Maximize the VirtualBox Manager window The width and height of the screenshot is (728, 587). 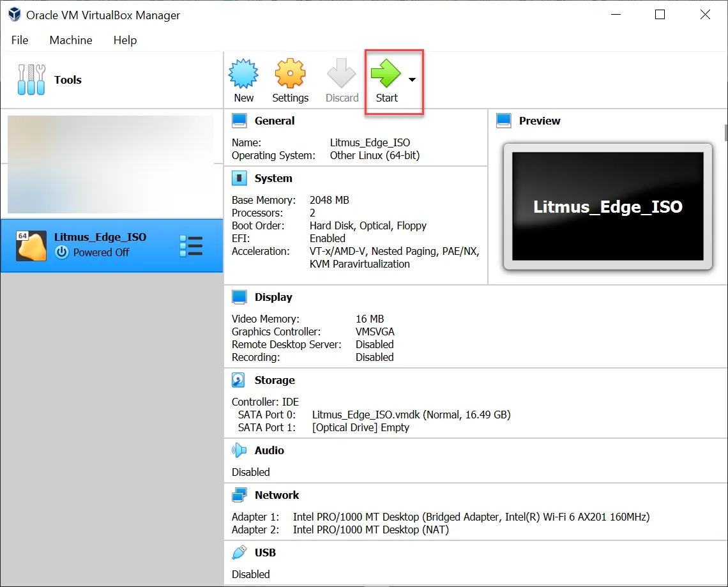pyautogui.click(x=660, y=15)
